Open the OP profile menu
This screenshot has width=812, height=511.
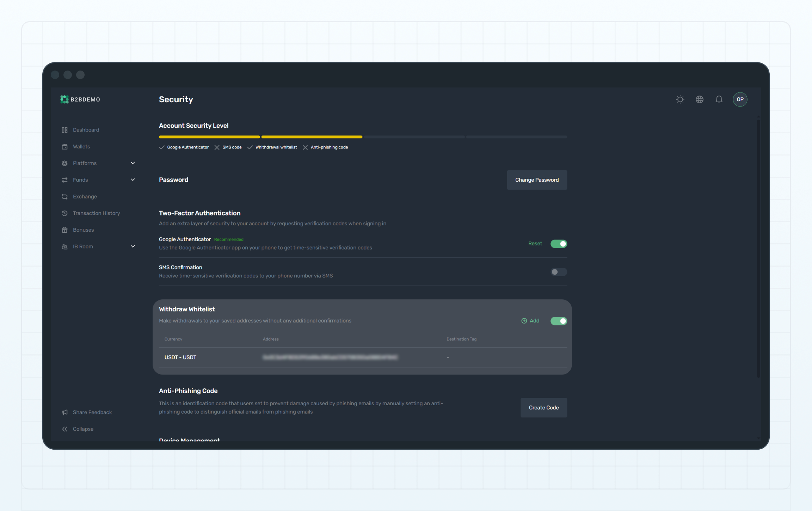coord(740,99)
